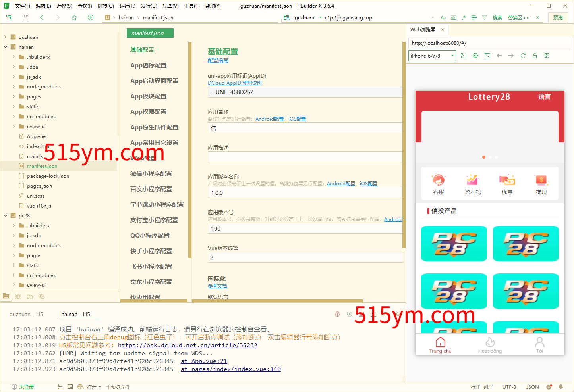The image size is (574, 392).
Task: Expand the node_modules folder under pc28
Action: 13,245
